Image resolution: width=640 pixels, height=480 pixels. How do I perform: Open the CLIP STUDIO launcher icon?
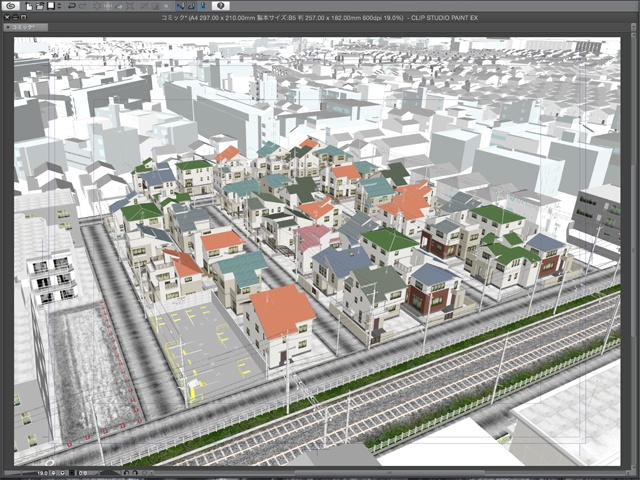(x=10, y=6)
